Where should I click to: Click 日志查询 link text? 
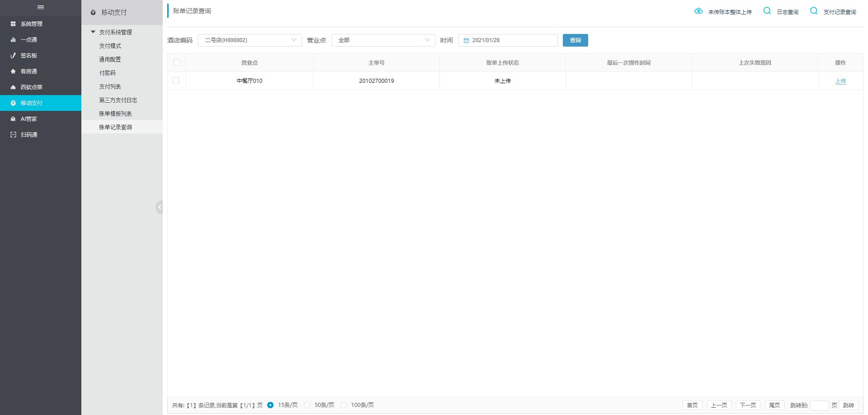788,12
